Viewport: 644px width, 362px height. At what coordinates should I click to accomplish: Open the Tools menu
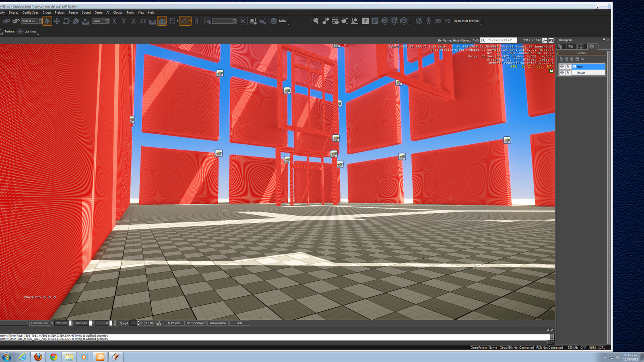point(130,12)
